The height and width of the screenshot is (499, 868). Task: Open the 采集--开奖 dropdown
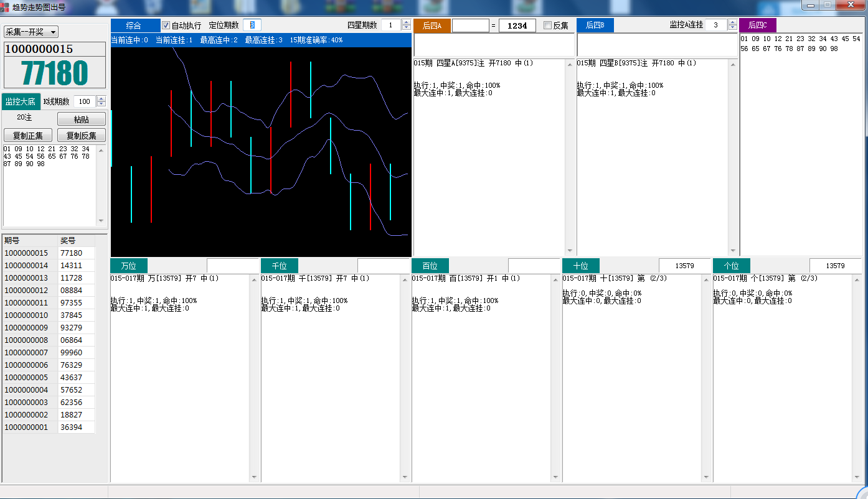click(31, 32)
